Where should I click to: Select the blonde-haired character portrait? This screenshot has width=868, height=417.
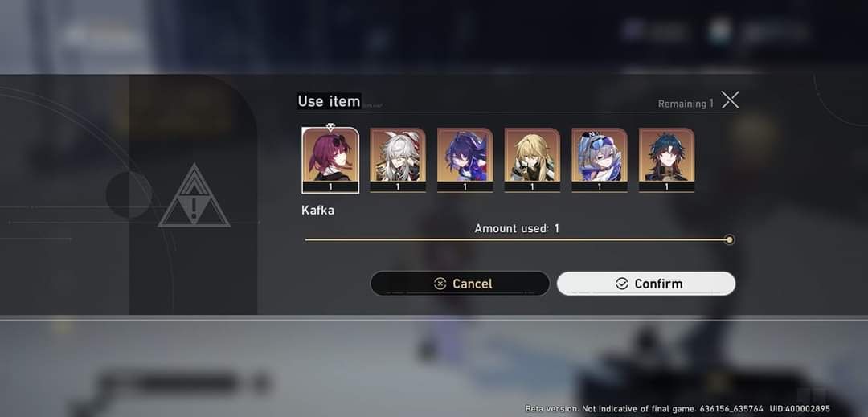532,160
